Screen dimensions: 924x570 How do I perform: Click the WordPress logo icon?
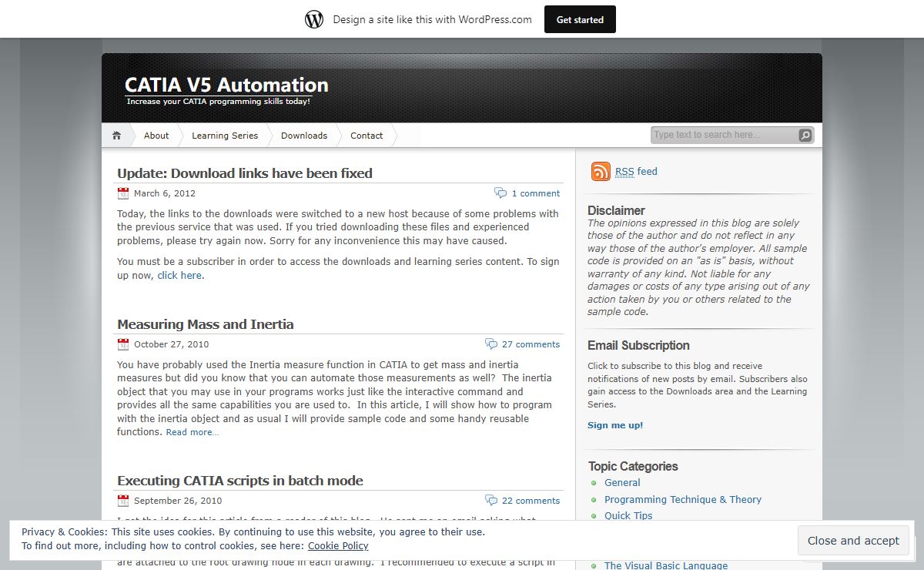click(314, 19)
